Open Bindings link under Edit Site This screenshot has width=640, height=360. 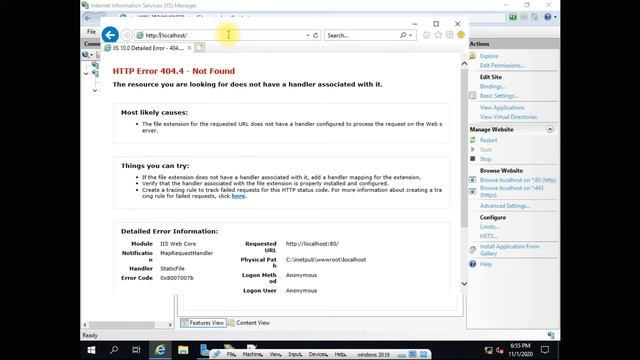(493, 87)
